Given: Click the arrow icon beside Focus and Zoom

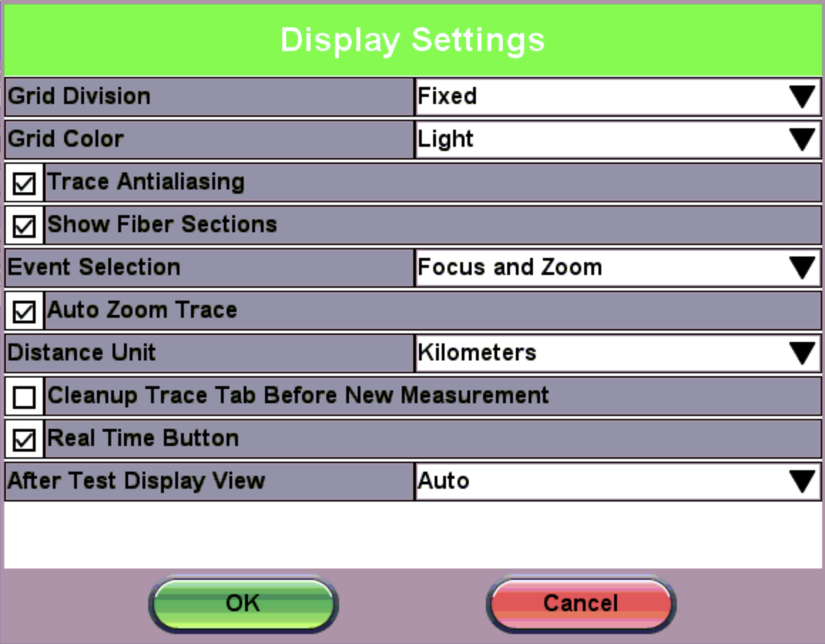Looking at the screenshot, I should pyautogui.click(x=802, y=268).
